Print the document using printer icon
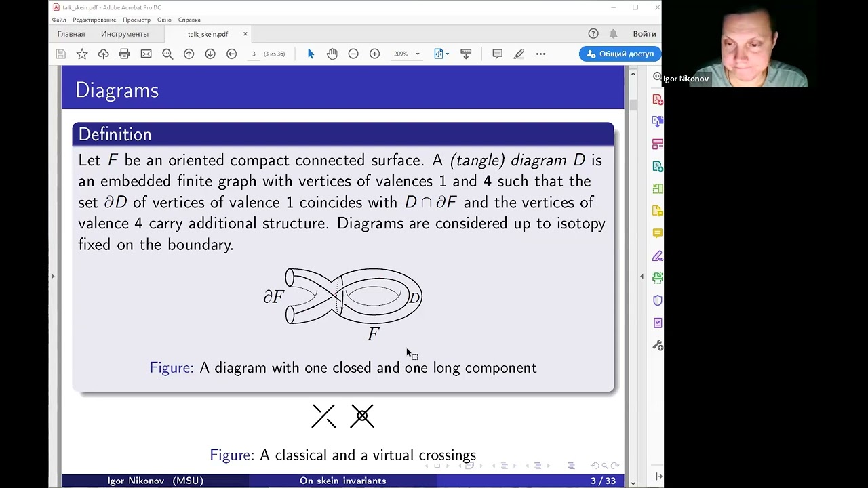868x488 pixels. [124, 54]
